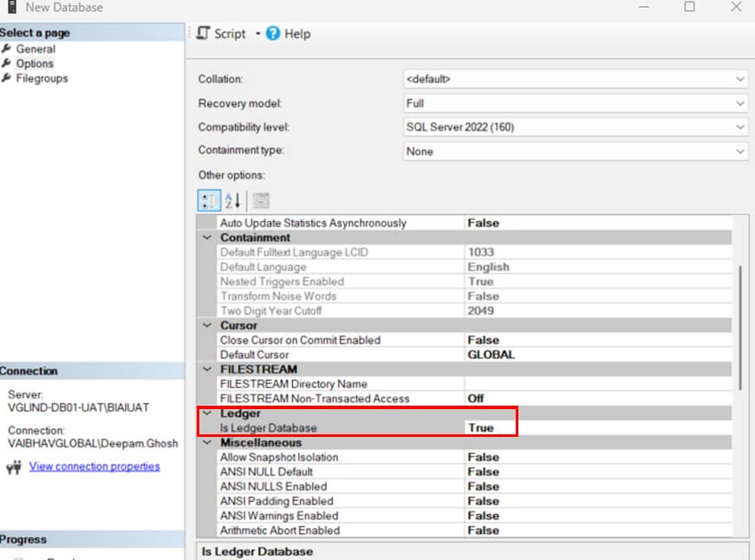Open View connection properties link
Image resolution: width=755 pixels, height=560 pixels.
(x=94, y=466)
